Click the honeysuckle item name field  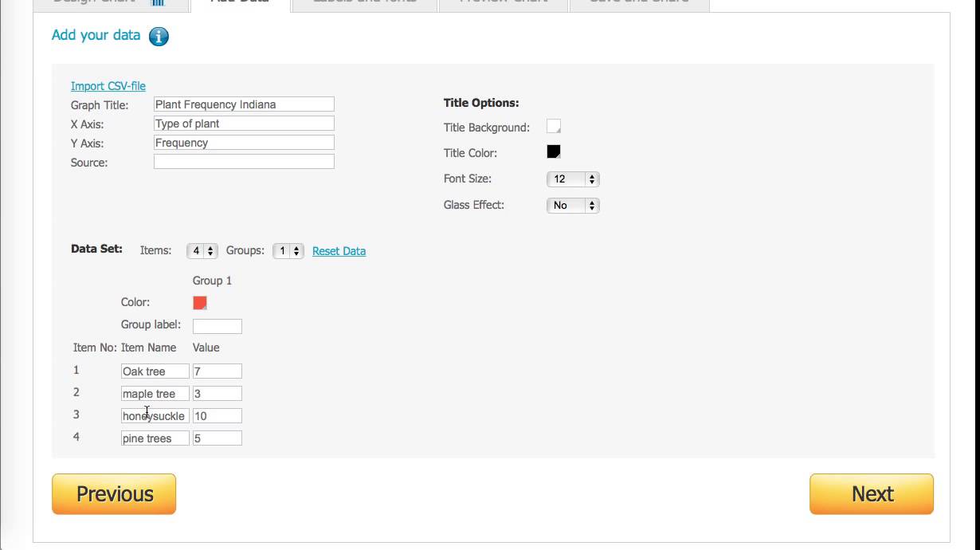[x=155, y=416]
